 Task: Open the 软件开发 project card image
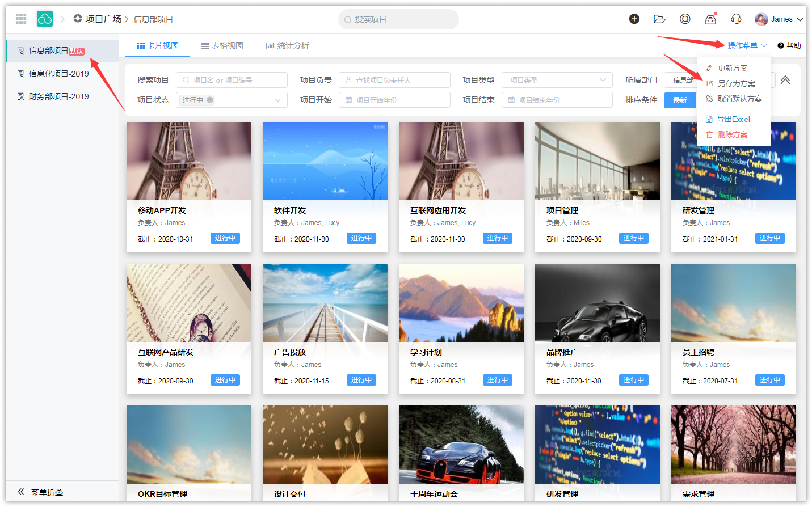(x=325, y=161)
